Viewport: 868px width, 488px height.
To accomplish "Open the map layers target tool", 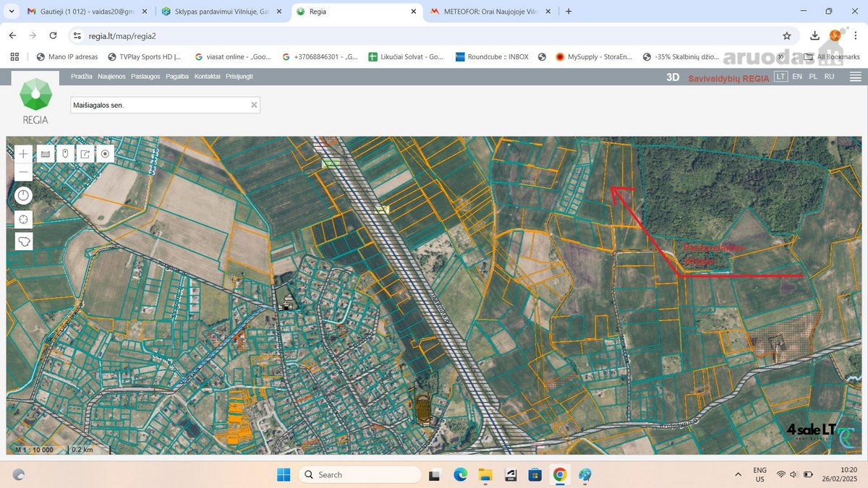I will 106,154.
